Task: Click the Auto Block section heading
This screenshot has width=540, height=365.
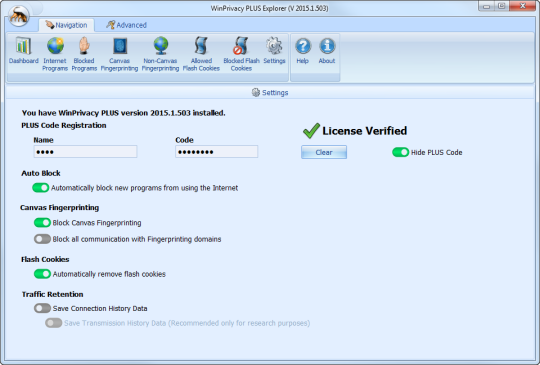Action: pos(41,173)
